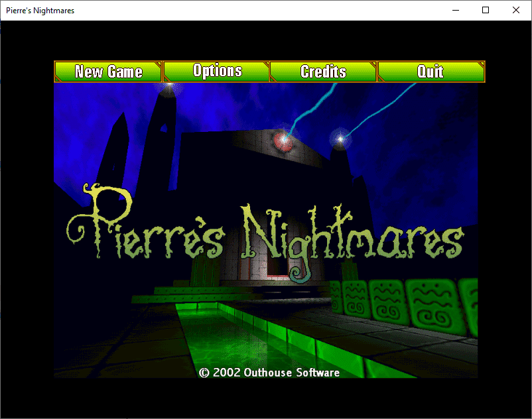Minimize the Pierre's Nightmares window
The width and height of the screenshot is (532, 419).
pyautogui.click(x=456, y=10)
